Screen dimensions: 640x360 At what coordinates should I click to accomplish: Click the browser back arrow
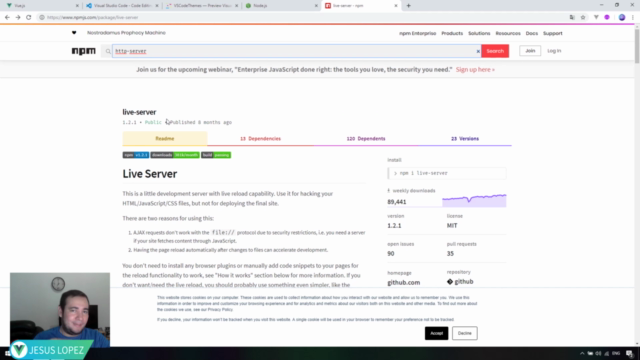(7, 17)
